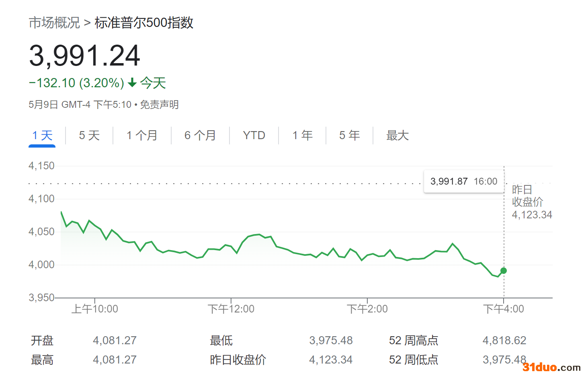The image size is (588, 376).
Task: Click the 最低 label in the stats table
Action: (x=221, y=341)
